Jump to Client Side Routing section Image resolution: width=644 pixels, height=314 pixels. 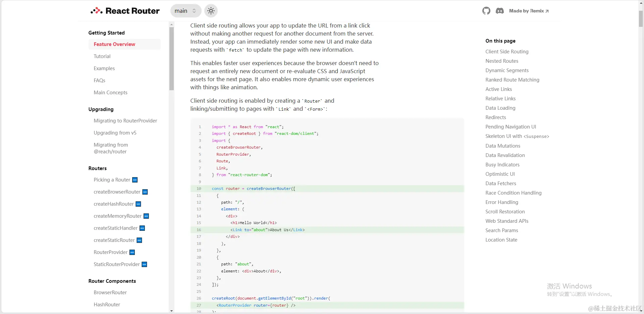[507, 52]
